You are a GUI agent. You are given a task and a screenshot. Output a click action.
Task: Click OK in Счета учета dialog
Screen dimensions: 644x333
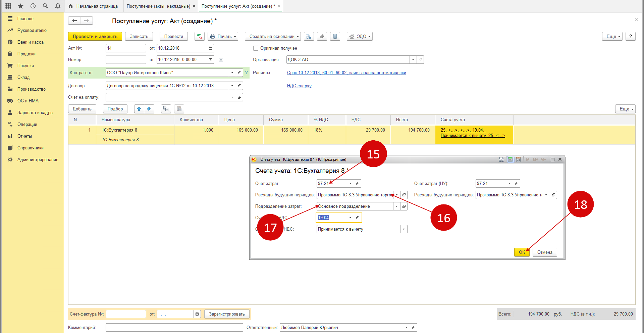[x=522, y=252]
